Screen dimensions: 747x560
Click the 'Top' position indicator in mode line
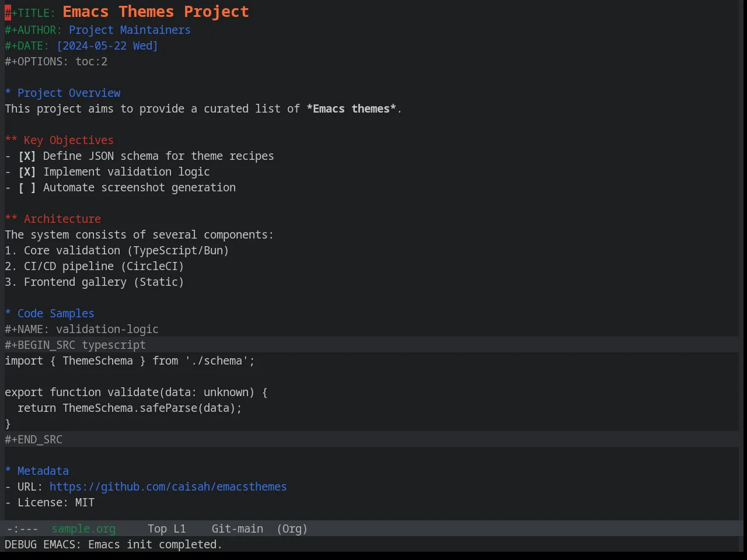pyautogui.click(x=157, y=529)
